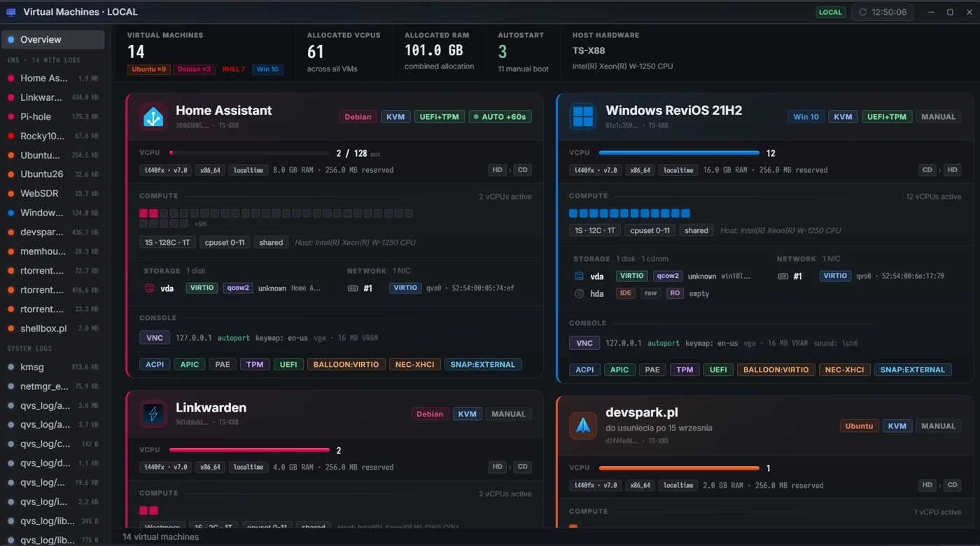
Task: Click the "14 virtual machines" status bar text
Action: (x=161, y=537)
